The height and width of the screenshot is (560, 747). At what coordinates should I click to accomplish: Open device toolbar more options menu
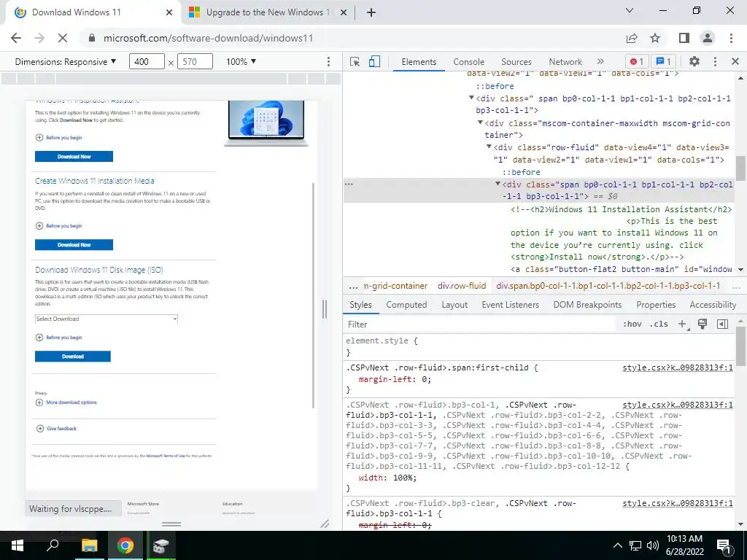click(x=328, y=61)
